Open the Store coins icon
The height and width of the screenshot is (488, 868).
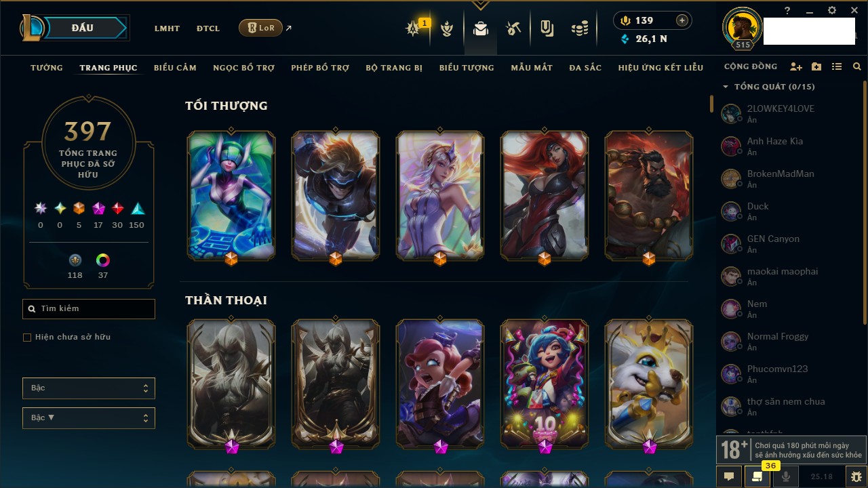pyautogui.click(x=579, y=28)
